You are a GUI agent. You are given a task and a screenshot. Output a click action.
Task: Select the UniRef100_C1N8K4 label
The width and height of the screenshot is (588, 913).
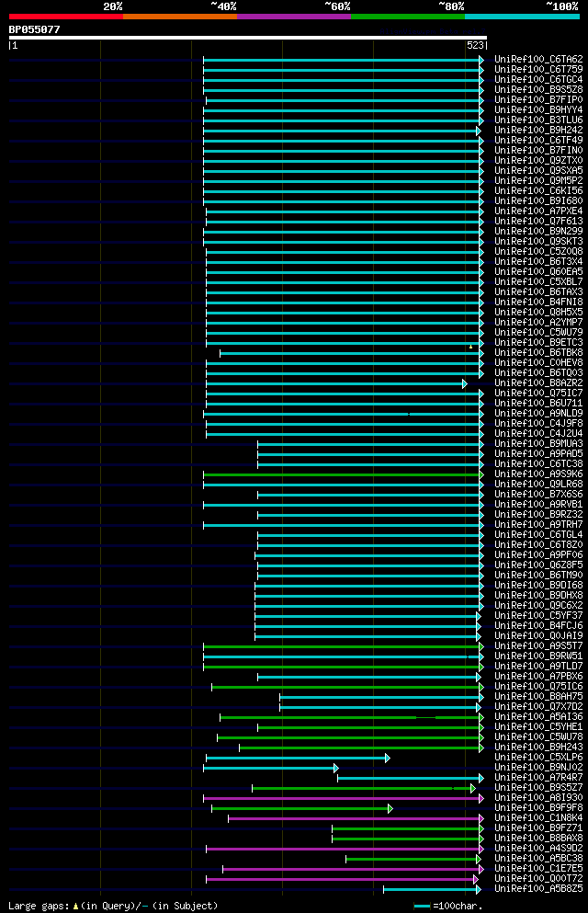pos(538,818)
